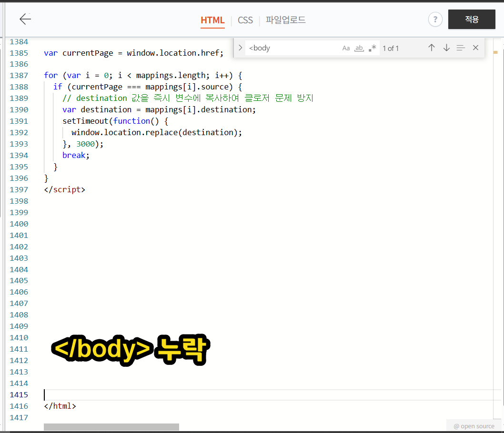
Task: Place cursor on </script> closing tag
Action: (x=65, y=190)
